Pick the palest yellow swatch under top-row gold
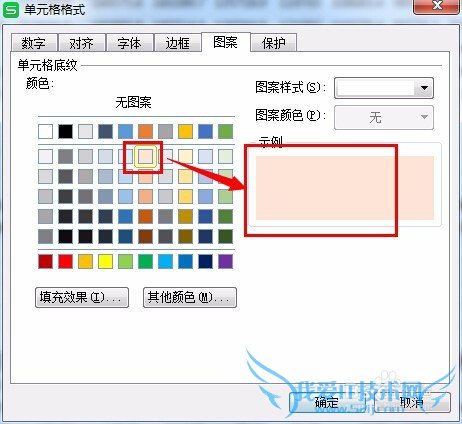The height and width of the screenshot is (424, 462). point(185,156)
